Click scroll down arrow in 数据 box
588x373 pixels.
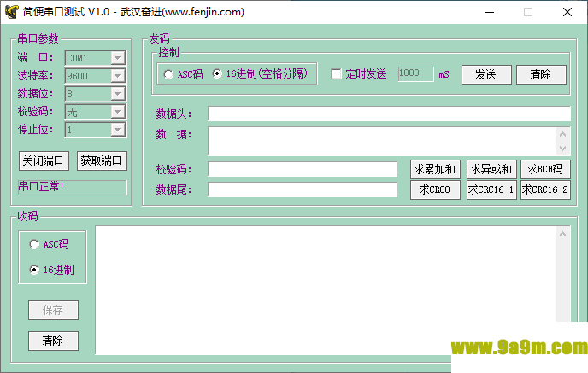[x=563, y=149]
